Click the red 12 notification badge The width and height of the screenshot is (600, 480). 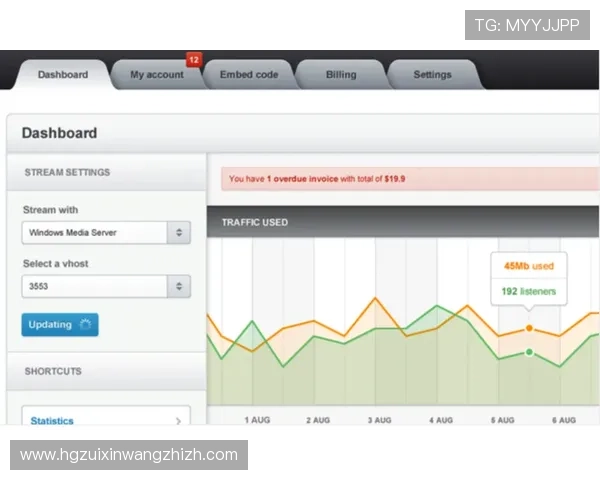pos(193,60)
